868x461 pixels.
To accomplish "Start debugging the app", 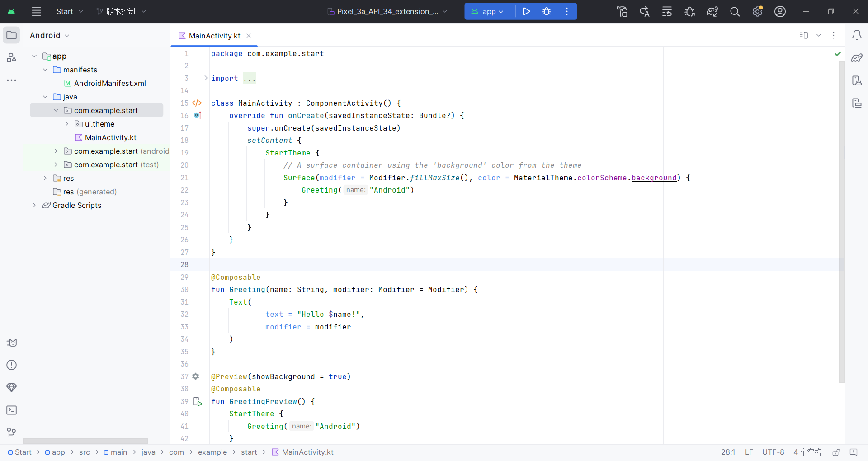I will (x=547, y=12).
